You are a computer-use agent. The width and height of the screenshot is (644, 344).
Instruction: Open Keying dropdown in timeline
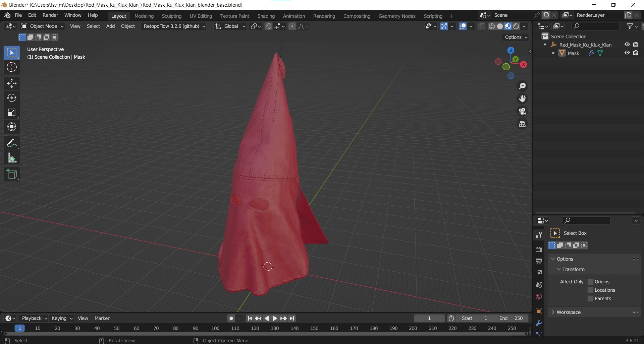coord(62,319)
